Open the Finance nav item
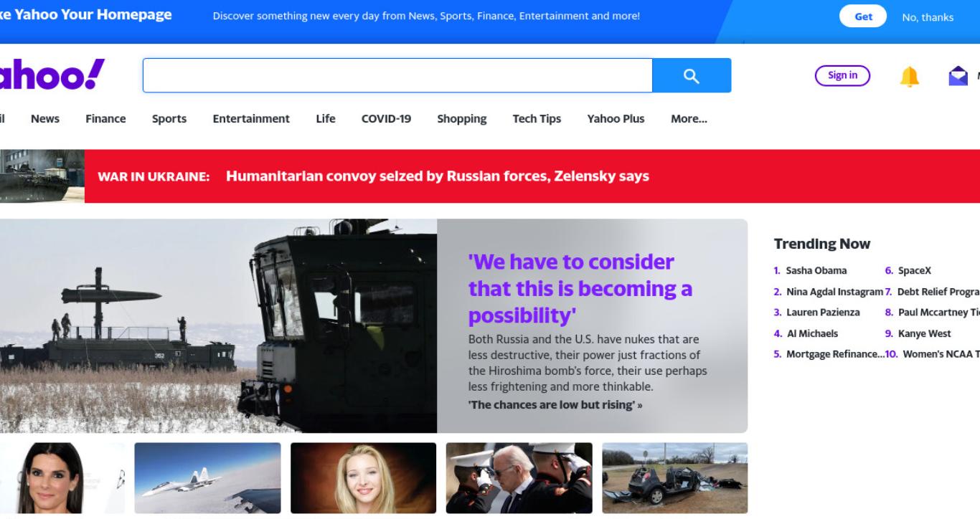Screen dimensions: 980x519 [105, 119]
